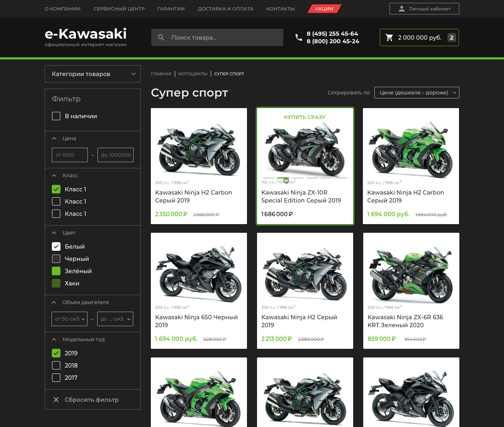Click the Ninja H2 Серый 2019 image

coord(305,275)
